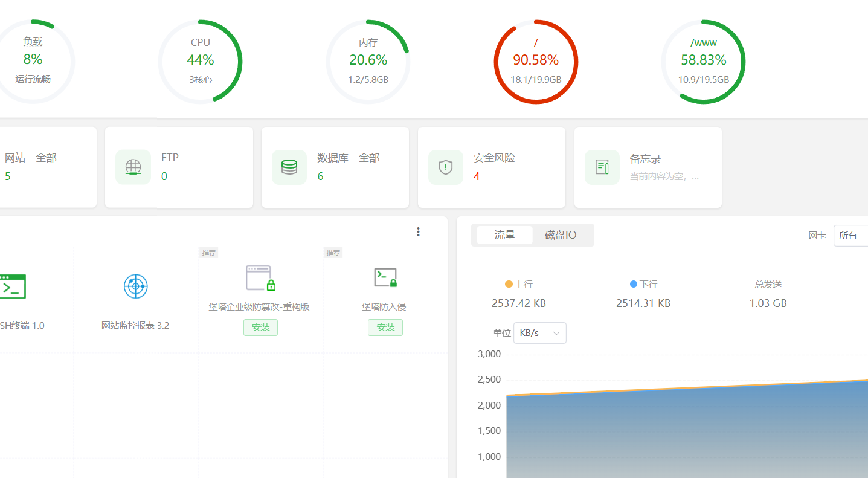Open the FTP globe icon

pos(133,167)
